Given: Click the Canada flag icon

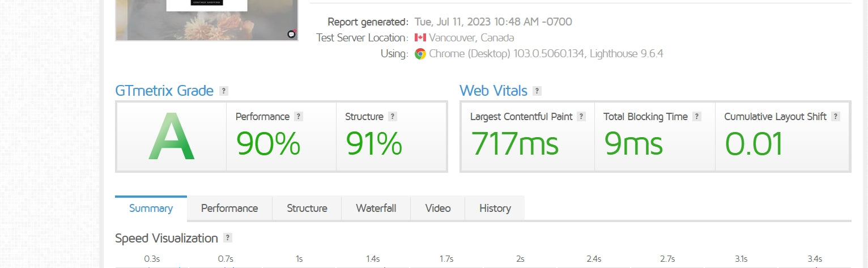Looking at the screenshot, I should [x=420, y=38].
